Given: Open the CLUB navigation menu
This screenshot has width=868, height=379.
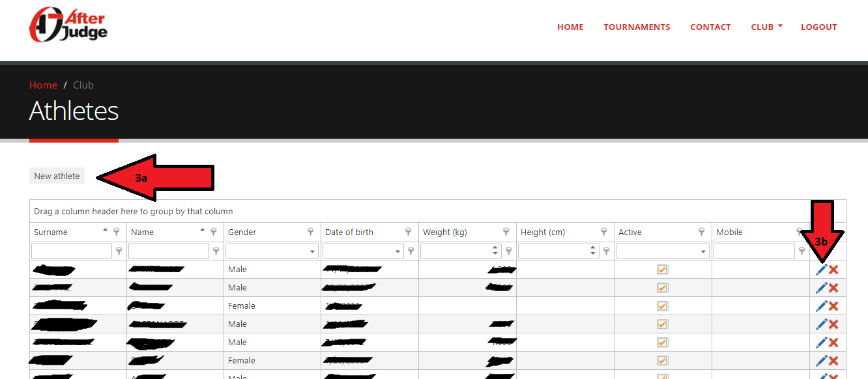Looking at the screenshot, I should tap(766, 27).
